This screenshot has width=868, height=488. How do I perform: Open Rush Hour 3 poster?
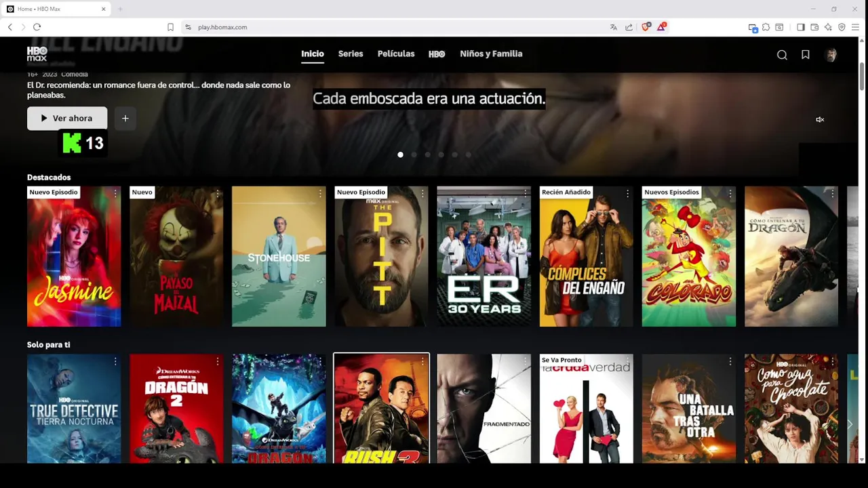pos(381,408)
